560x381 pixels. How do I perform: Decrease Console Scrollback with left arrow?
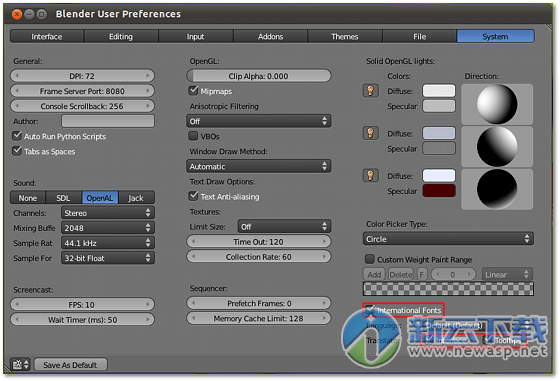(17, 106)
